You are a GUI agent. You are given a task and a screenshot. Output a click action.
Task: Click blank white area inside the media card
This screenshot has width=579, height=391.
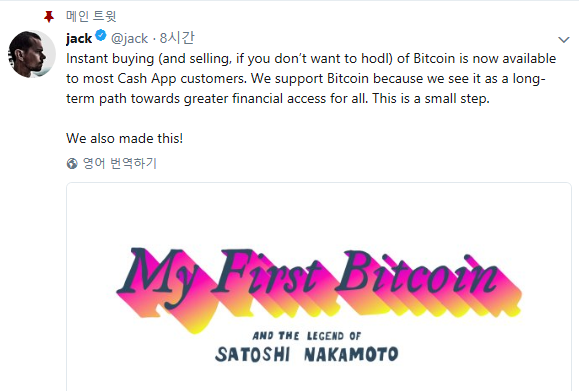click(x=319, y=212)
